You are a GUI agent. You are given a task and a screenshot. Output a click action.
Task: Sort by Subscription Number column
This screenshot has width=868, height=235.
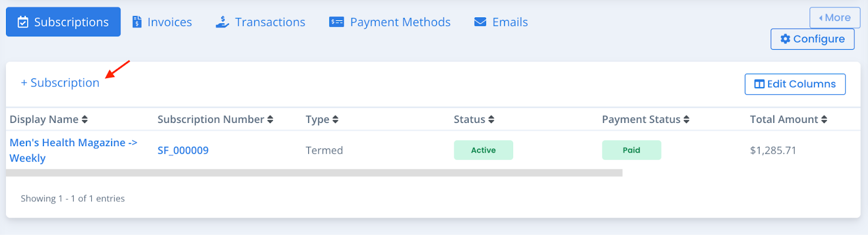click(x=215, y=119)
